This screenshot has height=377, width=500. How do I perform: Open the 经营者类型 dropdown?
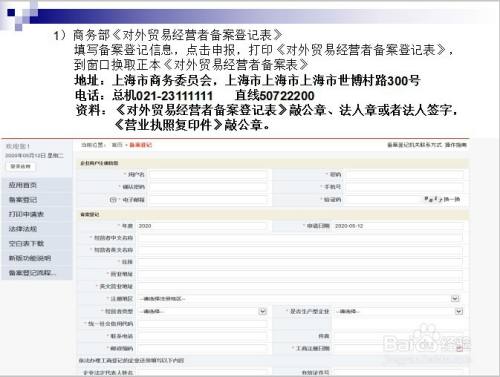coord(202,311)
